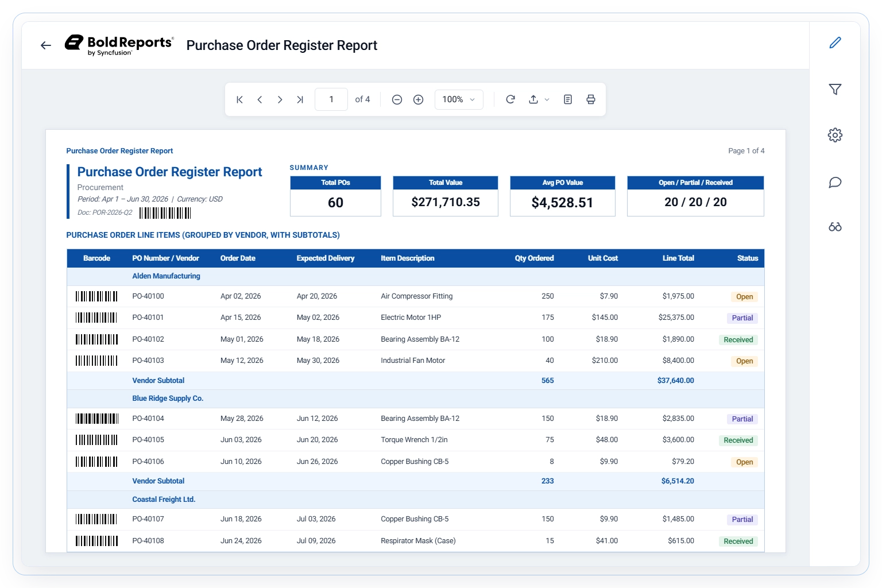Screen dimensions: 882x588
Task: Click the Open / Partial / Received summary card
Action: click(695, 196)
